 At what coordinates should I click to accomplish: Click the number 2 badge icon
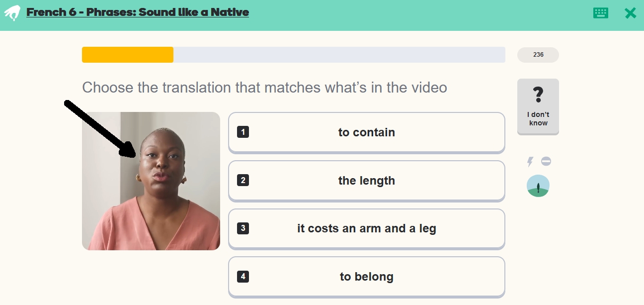tap(243, 180)
